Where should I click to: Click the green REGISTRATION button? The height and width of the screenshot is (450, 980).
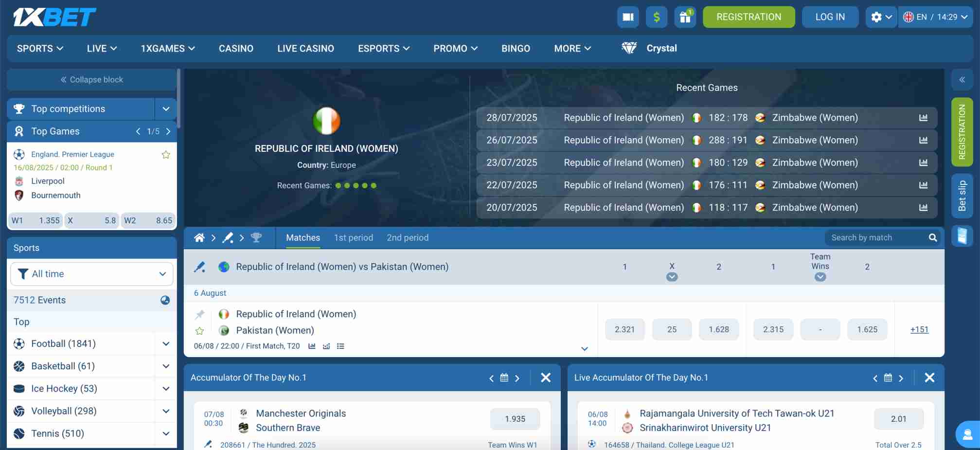(749, 17)
